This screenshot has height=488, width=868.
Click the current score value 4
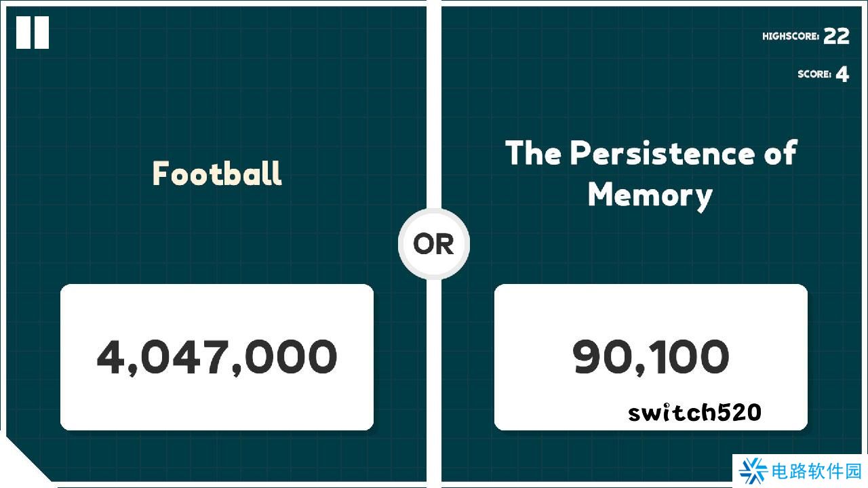[842, 75]
